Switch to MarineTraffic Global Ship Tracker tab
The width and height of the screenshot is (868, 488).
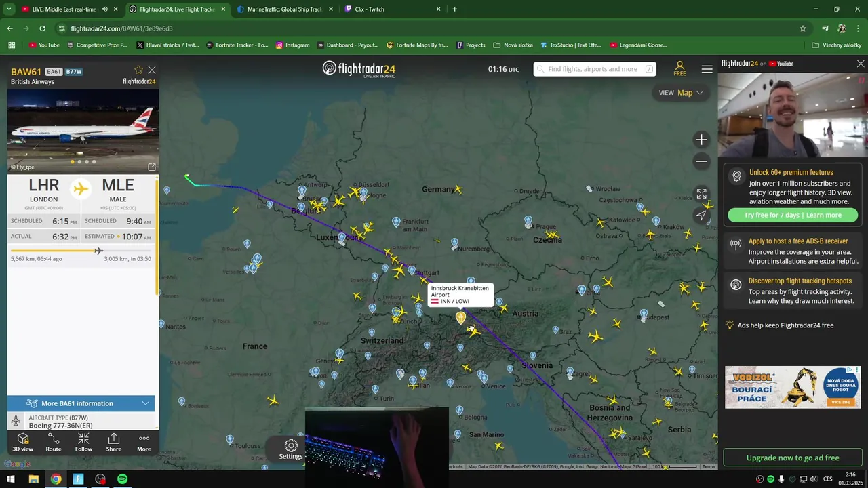click(x=285, y=9)
